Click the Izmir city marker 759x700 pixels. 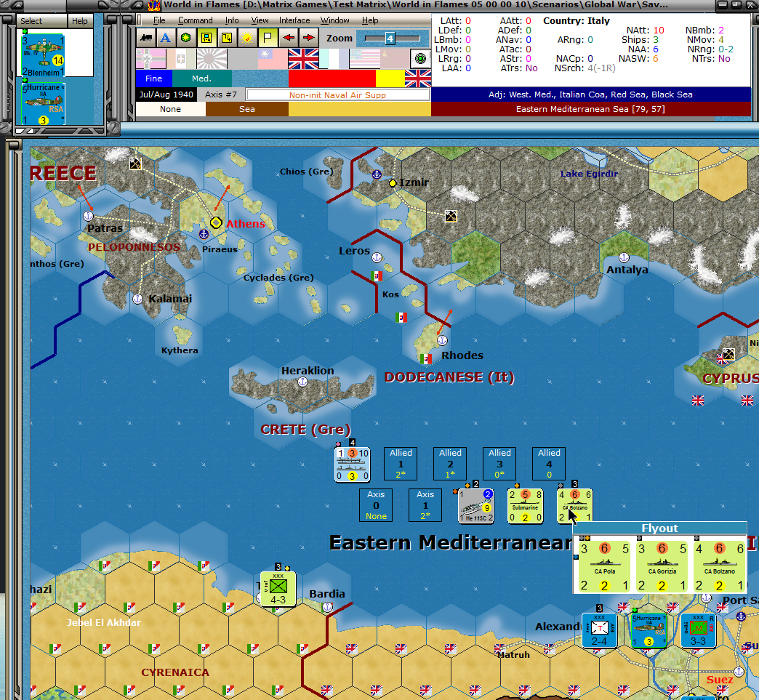[393, 183]
